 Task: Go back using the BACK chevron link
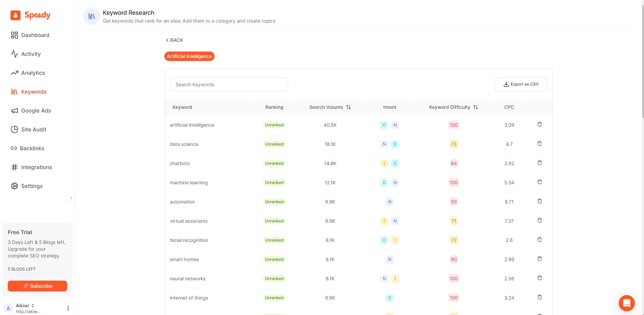pos(174,40)
